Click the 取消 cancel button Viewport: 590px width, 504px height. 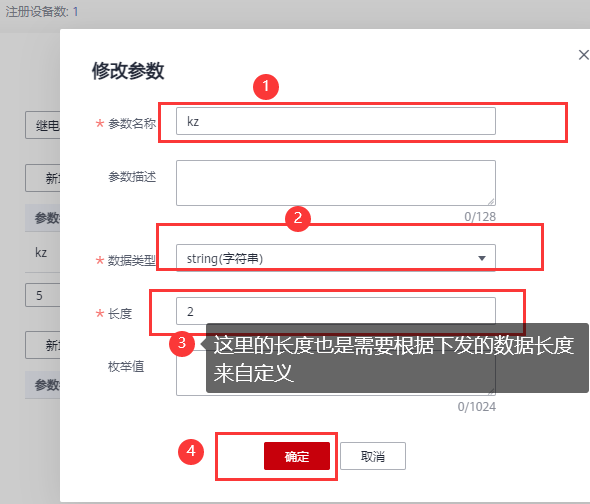(373, 456)
